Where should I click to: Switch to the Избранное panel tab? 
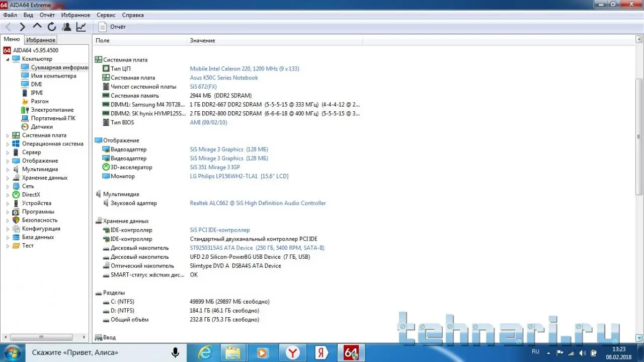click(x=41, y=40)
